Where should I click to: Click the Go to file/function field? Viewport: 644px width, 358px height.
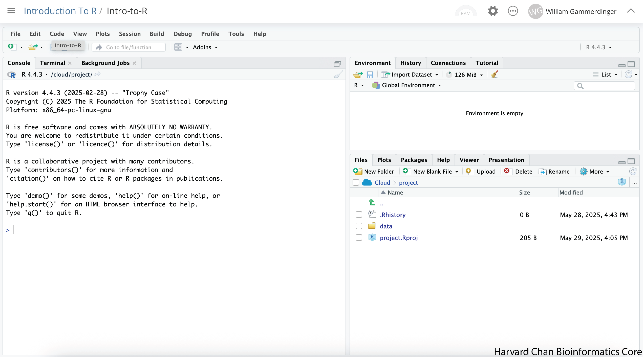tap(129, 47)
